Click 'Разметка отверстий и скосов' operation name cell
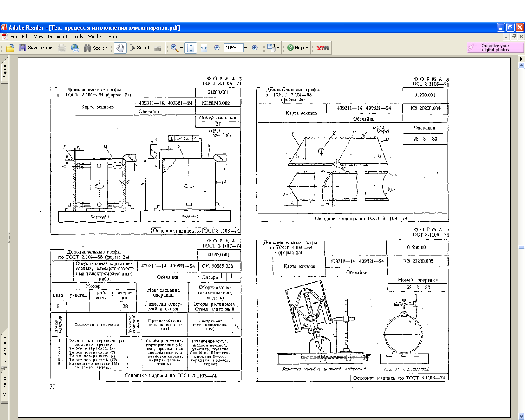This screenshot has width=525, height=420. pos(163,306)
